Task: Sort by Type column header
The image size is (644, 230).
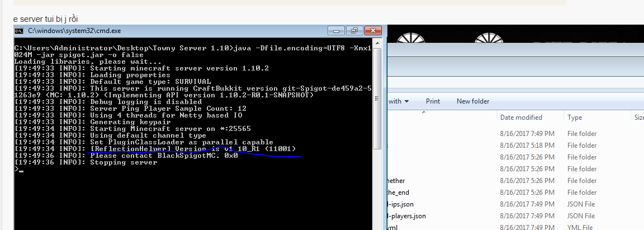Action: (x=575, y=118)
